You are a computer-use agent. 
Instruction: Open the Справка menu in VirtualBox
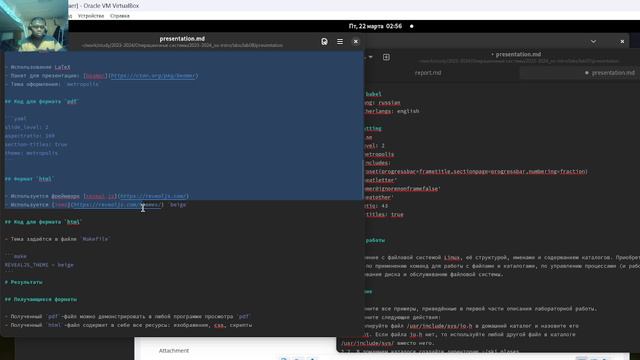pos(120,16)
